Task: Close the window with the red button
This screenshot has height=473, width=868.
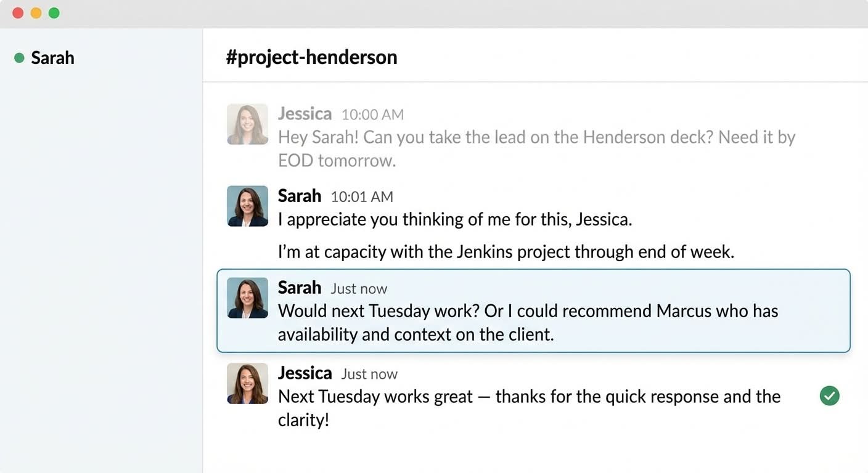Action: pos(18,13)
